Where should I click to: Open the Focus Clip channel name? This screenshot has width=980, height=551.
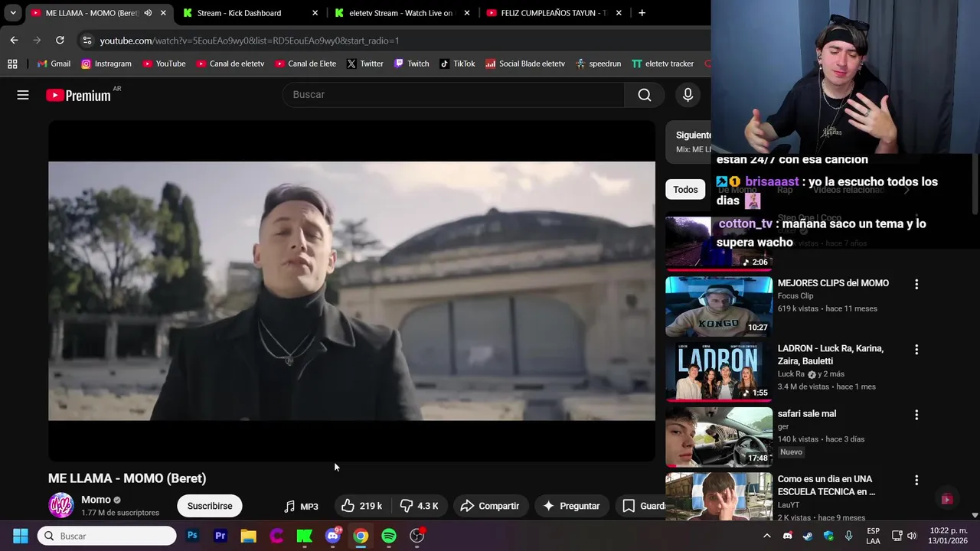[x=795, y=296]
